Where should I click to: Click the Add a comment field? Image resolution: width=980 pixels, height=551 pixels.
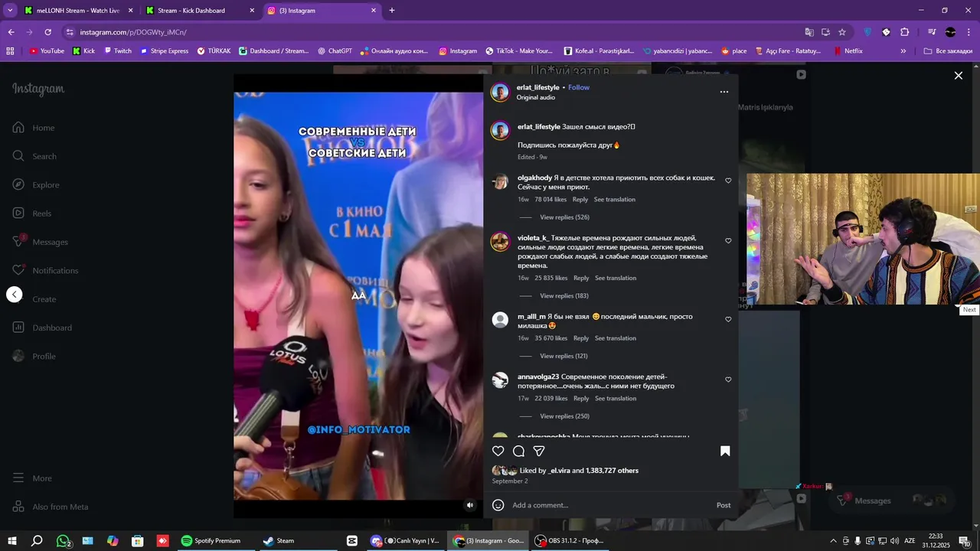(x=609, y=505)
